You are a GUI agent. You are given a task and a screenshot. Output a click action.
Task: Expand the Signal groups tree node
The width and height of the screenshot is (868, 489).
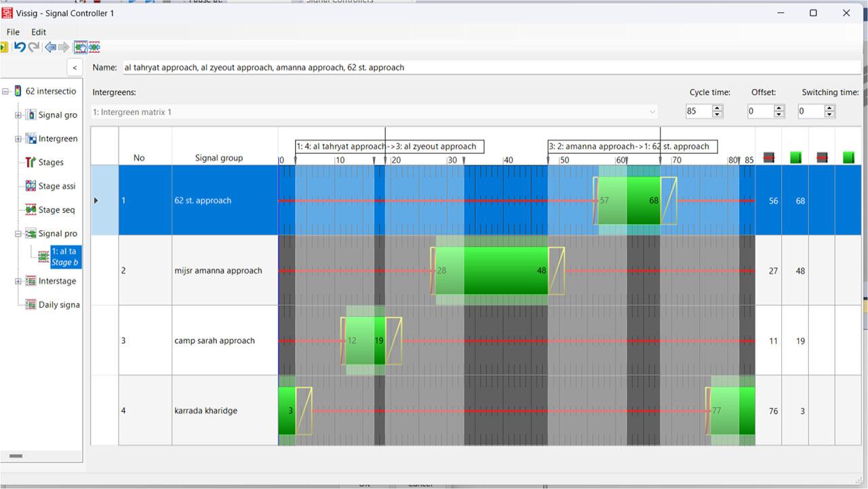pos(18,115)
